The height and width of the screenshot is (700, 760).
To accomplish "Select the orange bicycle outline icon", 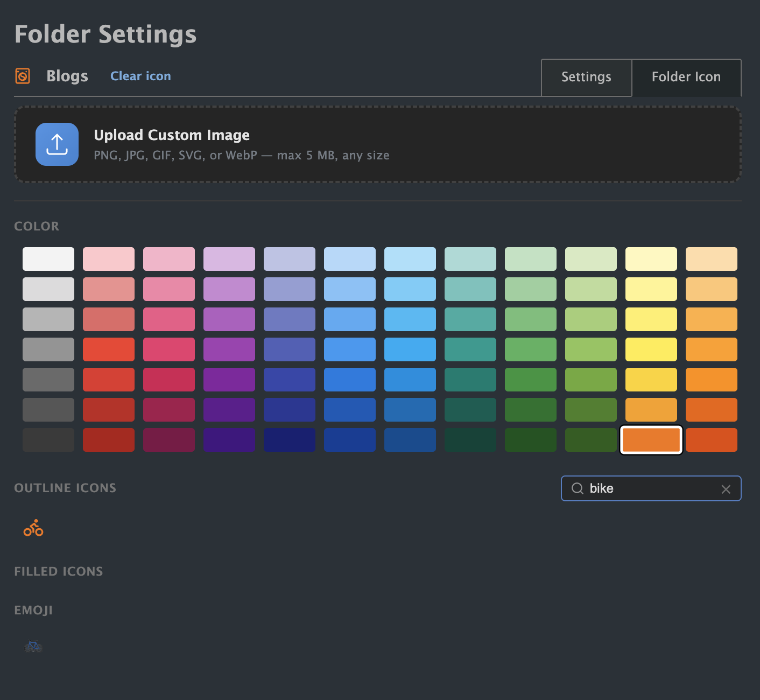I will point(33,528).
